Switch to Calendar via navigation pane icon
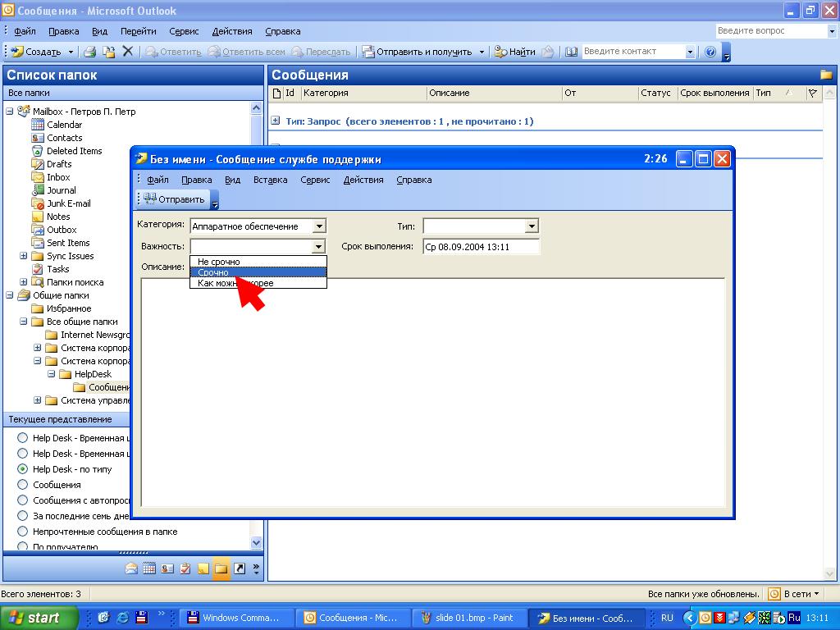This screenshot has width=840, height=630. point(149,568)
